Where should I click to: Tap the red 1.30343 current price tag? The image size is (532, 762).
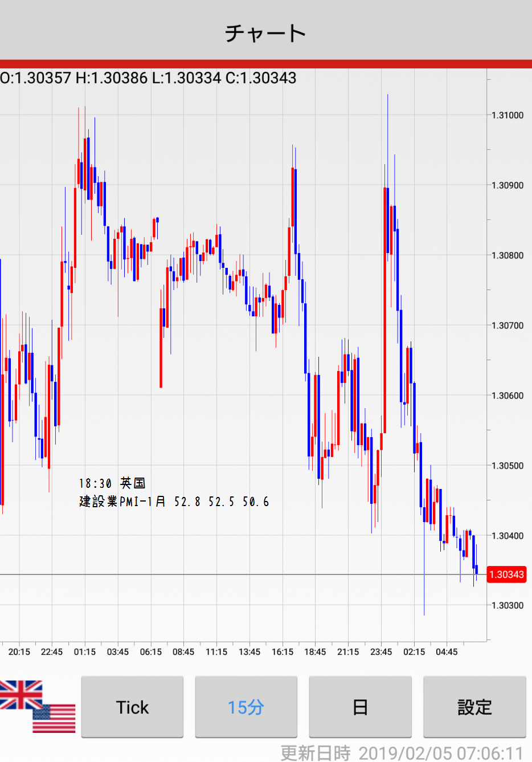[506, 574]
